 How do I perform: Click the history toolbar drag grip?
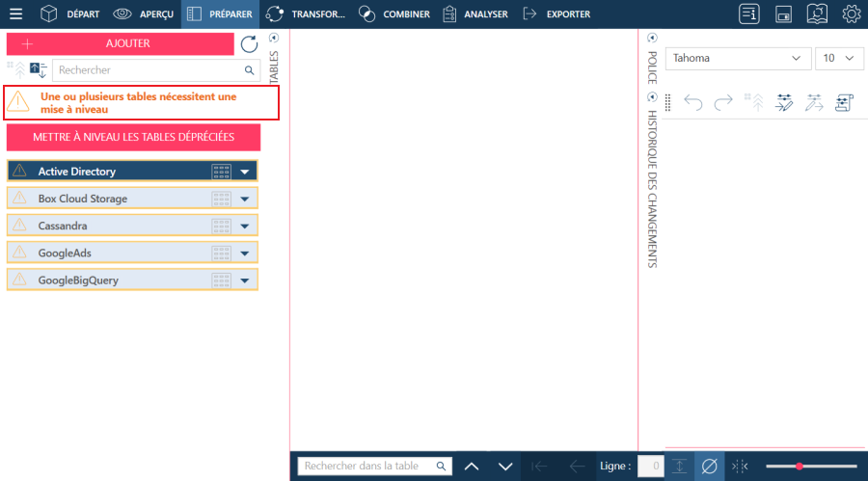(668, 102)
